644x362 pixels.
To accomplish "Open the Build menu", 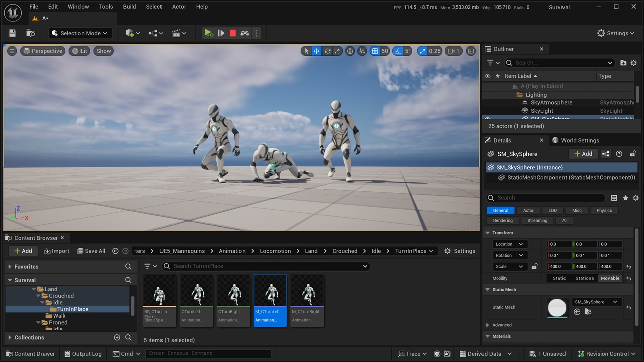I will coord(129,7).
